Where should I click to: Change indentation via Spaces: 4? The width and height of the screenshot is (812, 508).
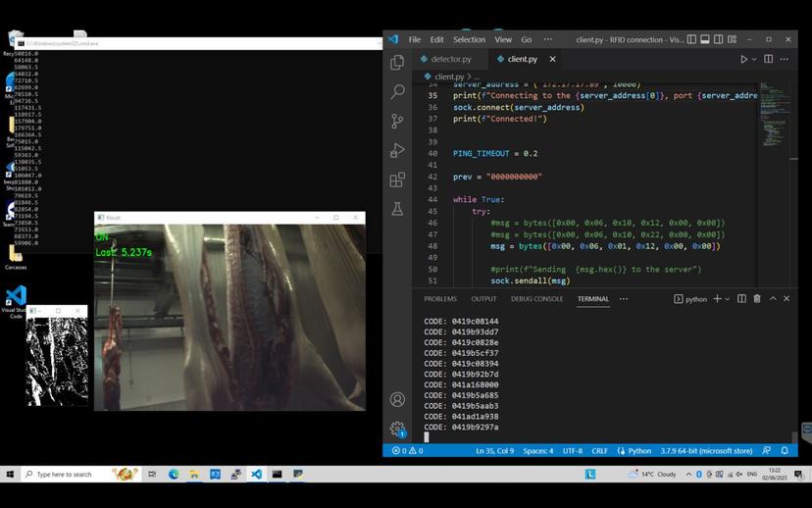[538, 450]
